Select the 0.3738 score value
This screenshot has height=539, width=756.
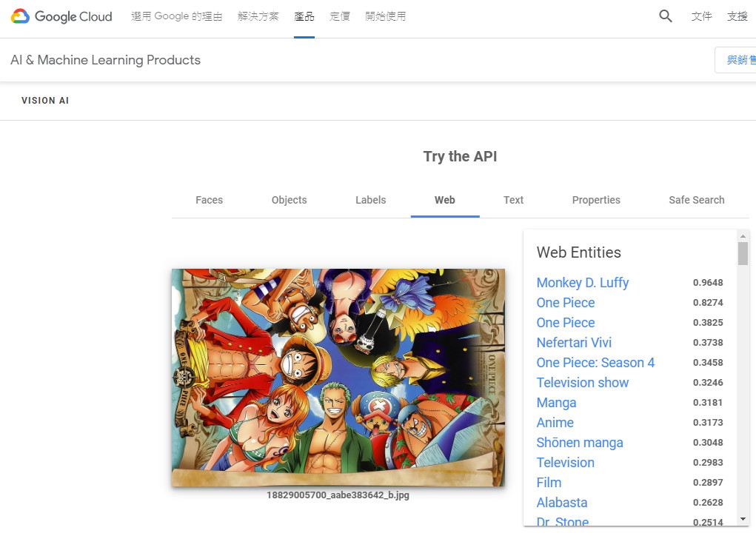click(x=708, y=342)
